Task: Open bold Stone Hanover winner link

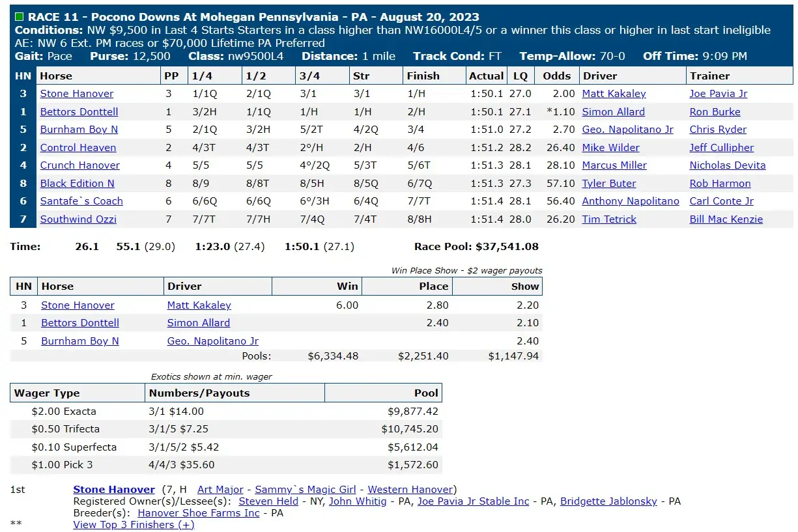Action: coord(114,490)
